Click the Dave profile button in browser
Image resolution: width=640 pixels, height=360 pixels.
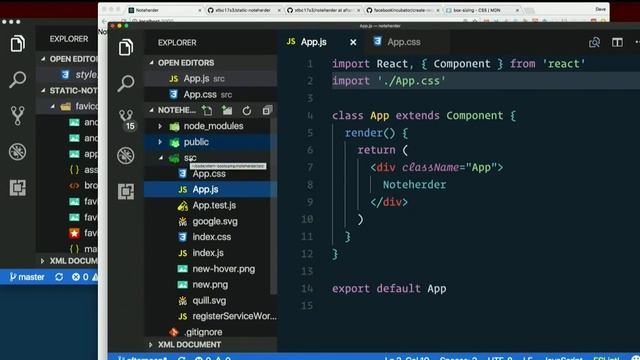(600, 9)
